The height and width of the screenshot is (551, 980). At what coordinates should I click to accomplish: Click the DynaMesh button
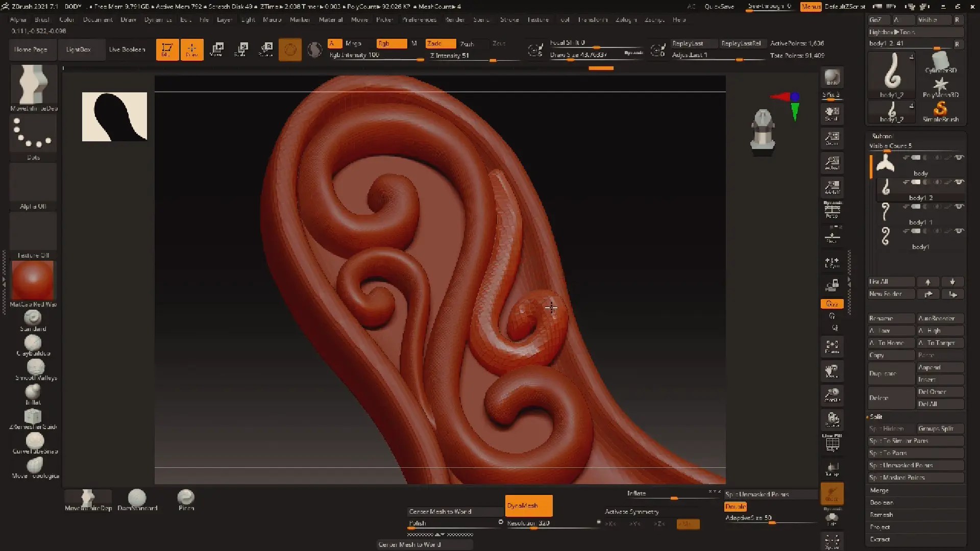[528, 506]
